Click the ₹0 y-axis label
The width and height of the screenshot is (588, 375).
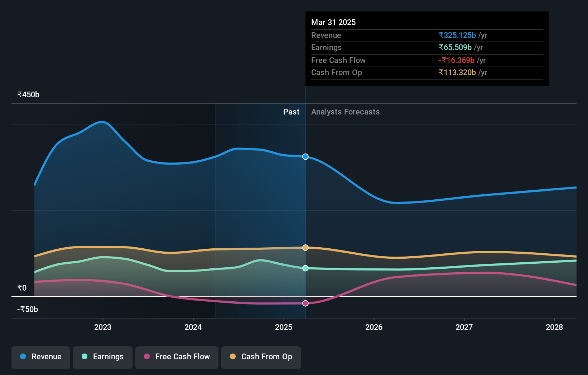(x=22, y=288)
